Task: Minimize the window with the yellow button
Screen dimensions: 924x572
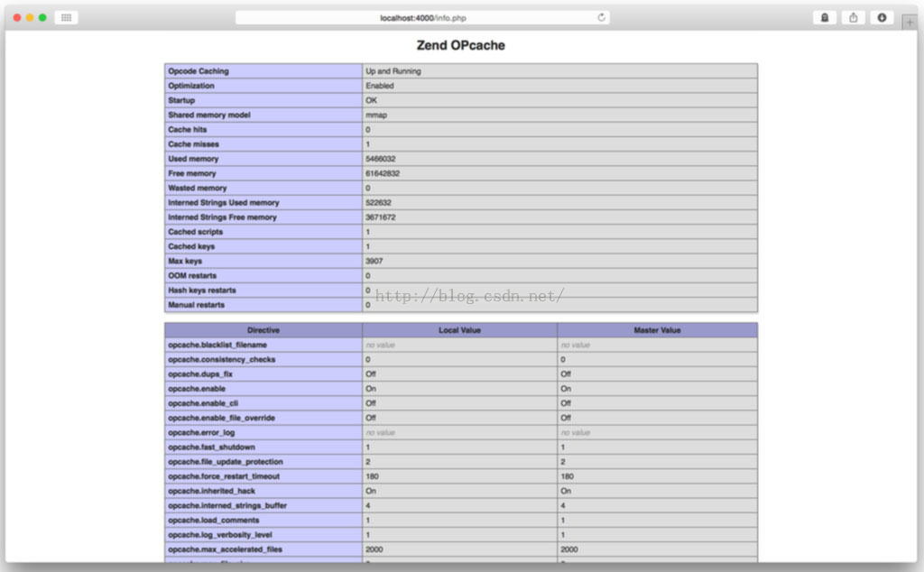Action: tap(30, 18)
